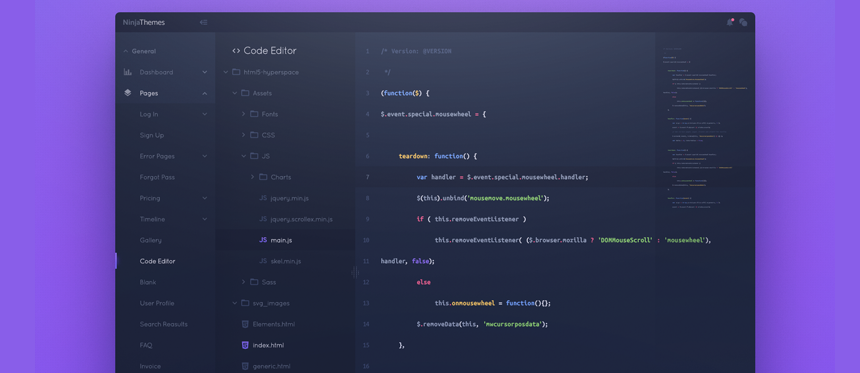Click the HTML5 icon beside index.html
Viewport: 860px width, 373px height.
tap(245, 345)
